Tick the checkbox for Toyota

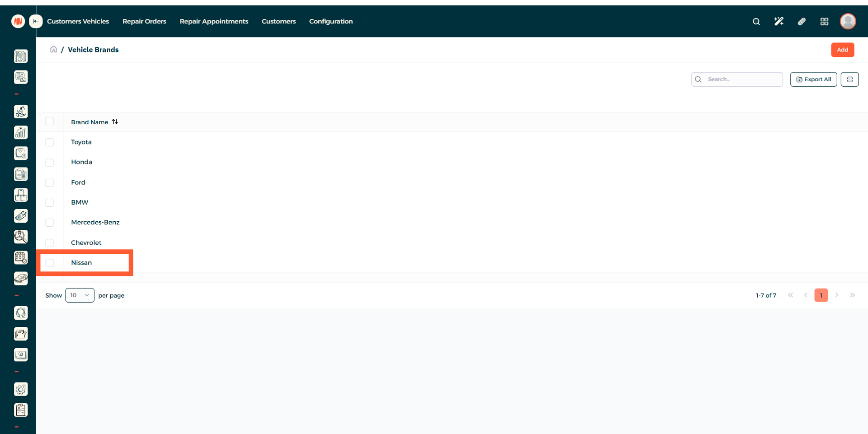50,142
